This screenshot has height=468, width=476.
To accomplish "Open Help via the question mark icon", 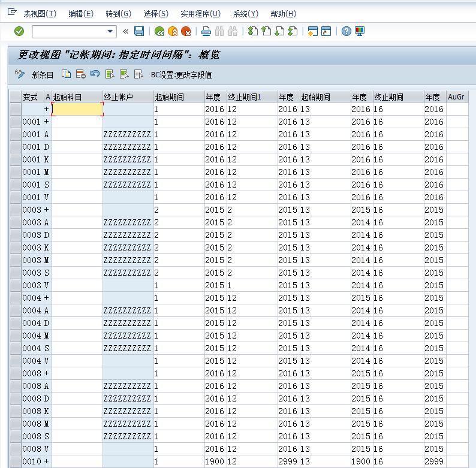I will [x=346, y=31].
